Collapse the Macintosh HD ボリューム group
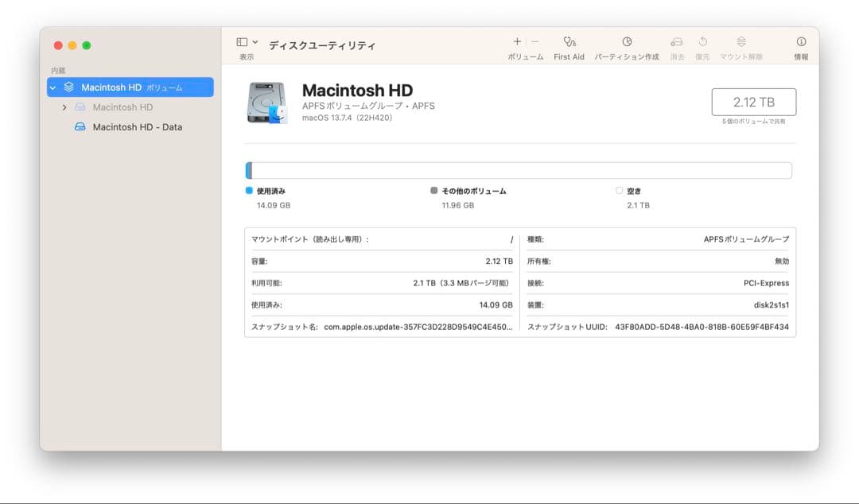Image resolution: width=859 pixels, height=504 pixels. [x=52, y=87]
